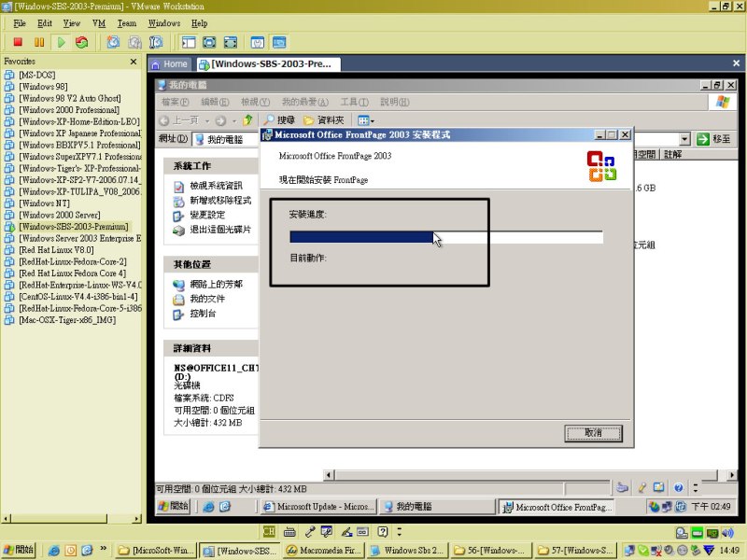Screen dimensions: 747x560
Task: Click the Console view toolbar icon
Action: [x=279, y=42]
